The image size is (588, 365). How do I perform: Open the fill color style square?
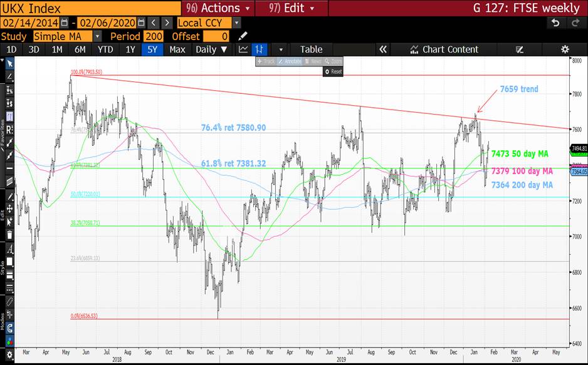pos(10,262)
